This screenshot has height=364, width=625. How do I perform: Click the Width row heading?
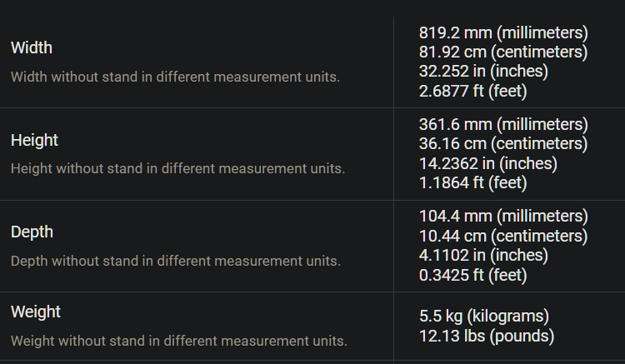(x=32, y=47)
